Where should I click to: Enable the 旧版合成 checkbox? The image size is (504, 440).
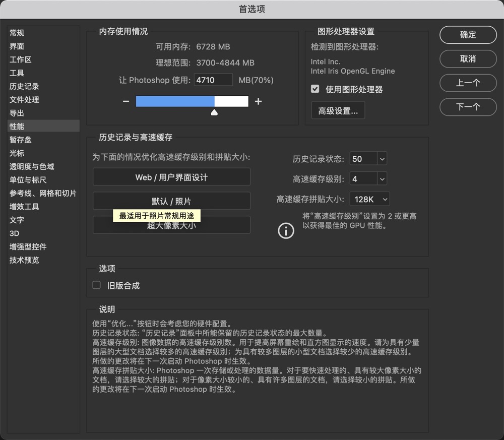(x=96, y=285)
